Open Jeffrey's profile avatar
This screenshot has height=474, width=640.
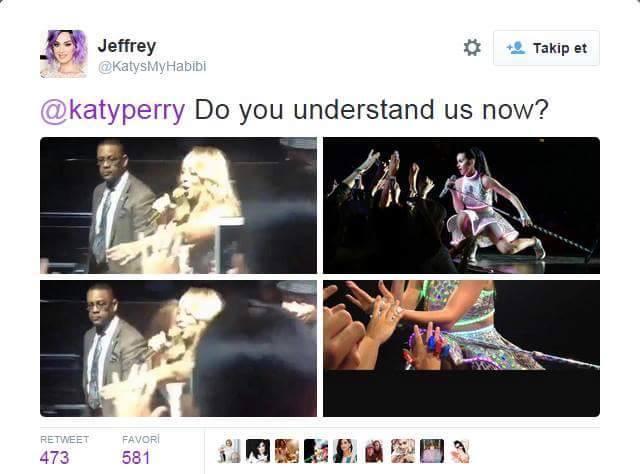64,53
